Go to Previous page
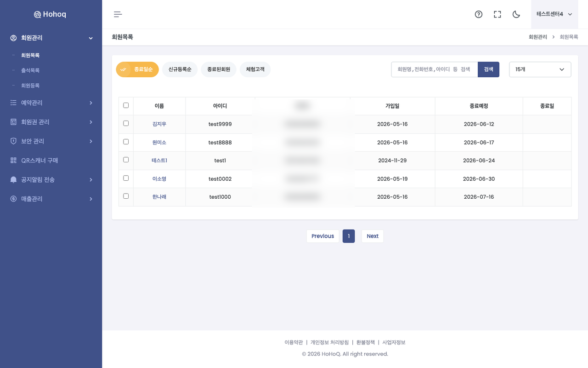Image resolution: width=588 pixels, height=368 pixels. pyautogui.click(x=322, y=236)
